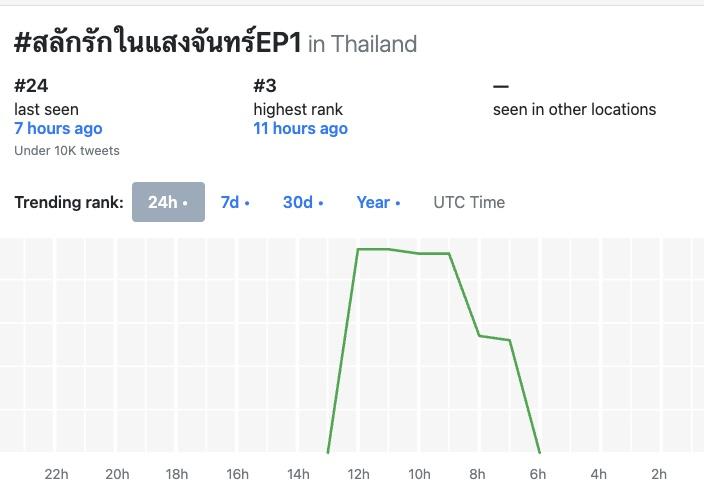Click the 16h axis label
Viewport: 704px width, 504px height.
[238, 474]
